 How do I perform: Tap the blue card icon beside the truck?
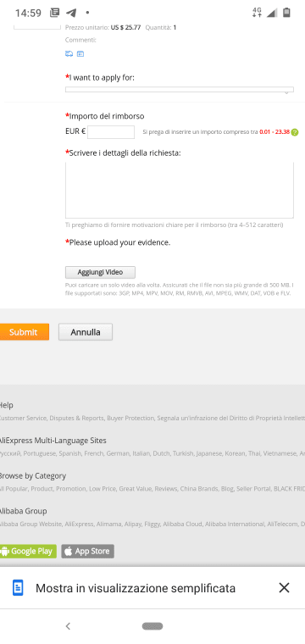pos(80,53)
